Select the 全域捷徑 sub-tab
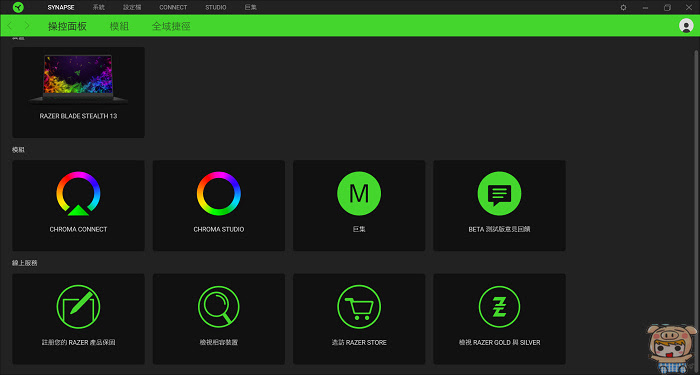The height and width of the screenshot is (375, 700). (x=171, y=26)
